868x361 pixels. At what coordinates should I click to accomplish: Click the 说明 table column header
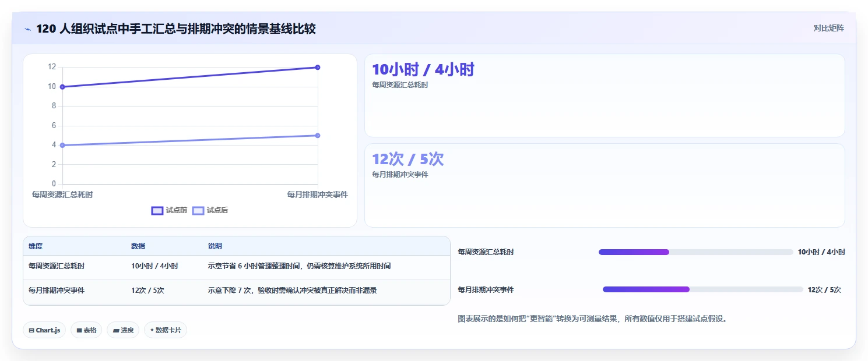click(215, 246)
